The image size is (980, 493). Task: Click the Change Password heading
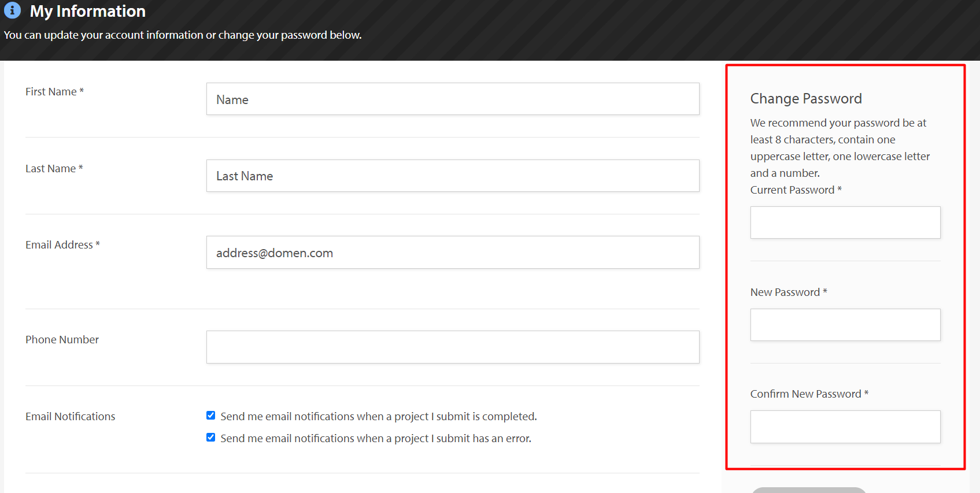pos(806,98)
